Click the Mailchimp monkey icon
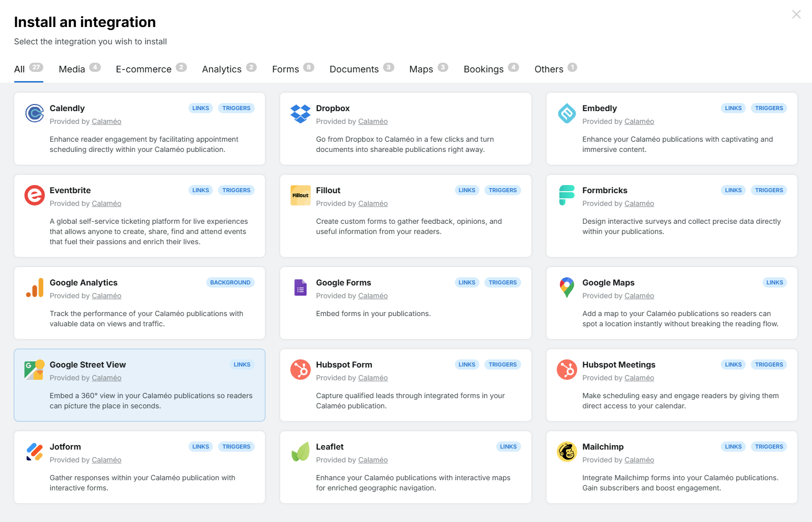 point(567,452)
